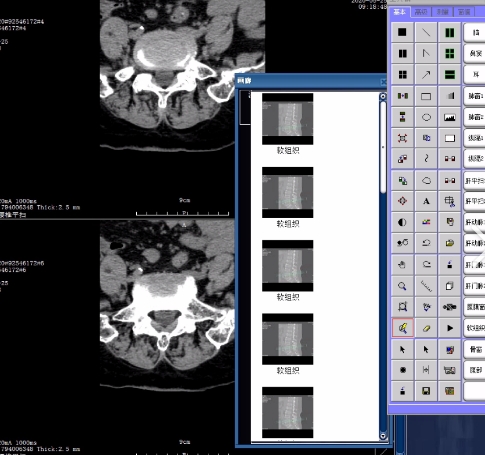Select the first 软组织 gallery thumbnail

[287, 119]
